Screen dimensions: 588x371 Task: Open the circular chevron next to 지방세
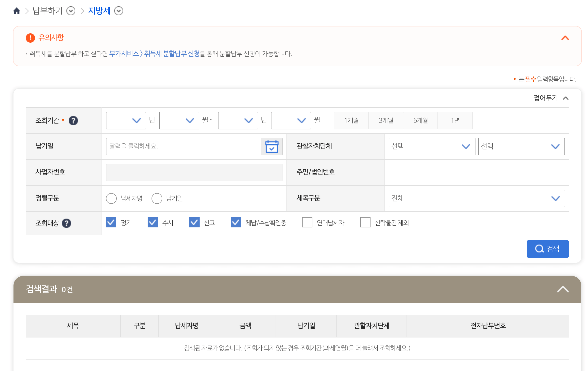pyautogui.click(x=119, y=11)
